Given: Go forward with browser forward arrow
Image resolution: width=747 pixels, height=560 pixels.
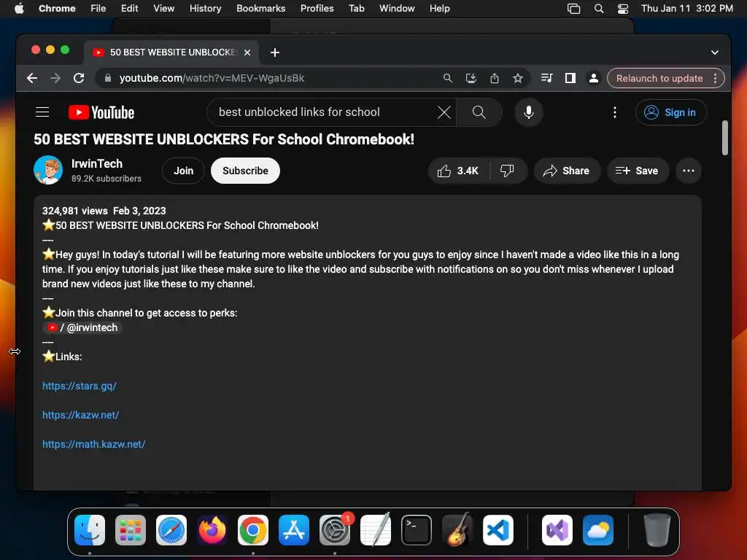Looking at the screenshot, I should click(55, 78).
